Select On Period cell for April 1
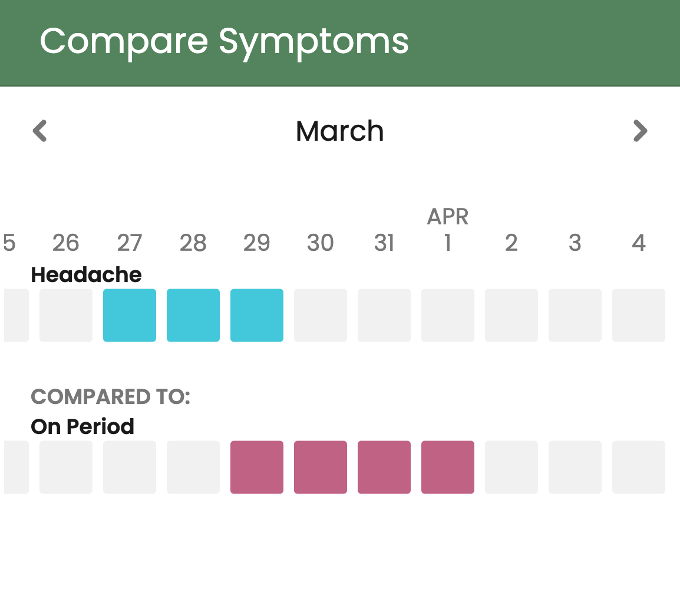680x616 pixels. pyautogui.click(x=448, y=467)
